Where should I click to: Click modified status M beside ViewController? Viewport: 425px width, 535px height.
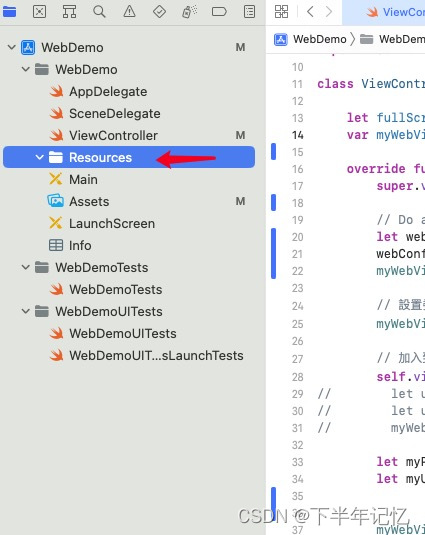click(240, 135)
